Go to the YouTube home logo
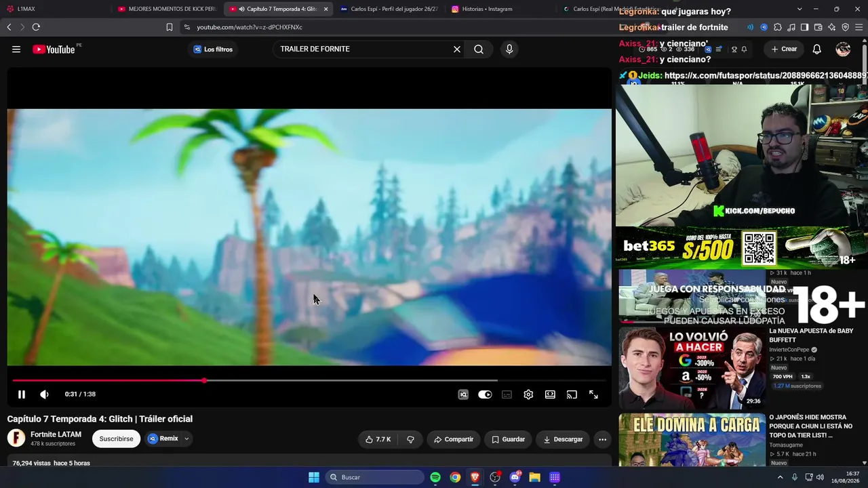 tap(54, 49)
